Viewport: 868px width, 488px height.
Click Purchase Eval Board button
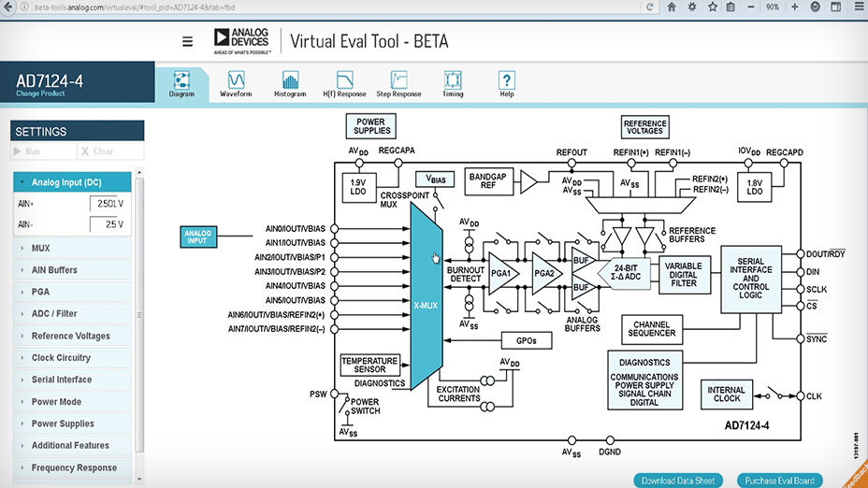coord(779,481)
